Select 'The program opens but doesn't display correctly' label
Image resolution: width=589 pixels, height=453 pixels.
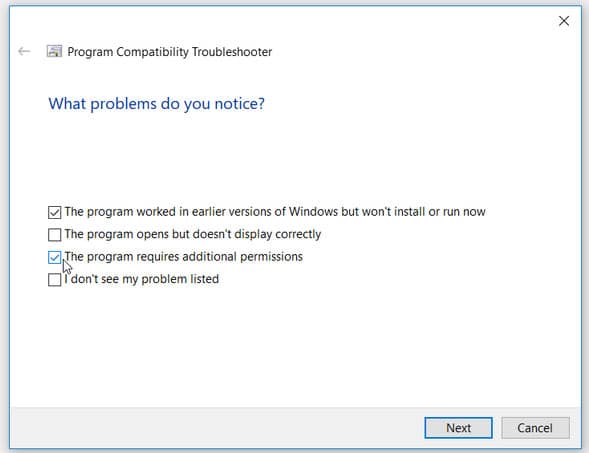pos(193,234)
